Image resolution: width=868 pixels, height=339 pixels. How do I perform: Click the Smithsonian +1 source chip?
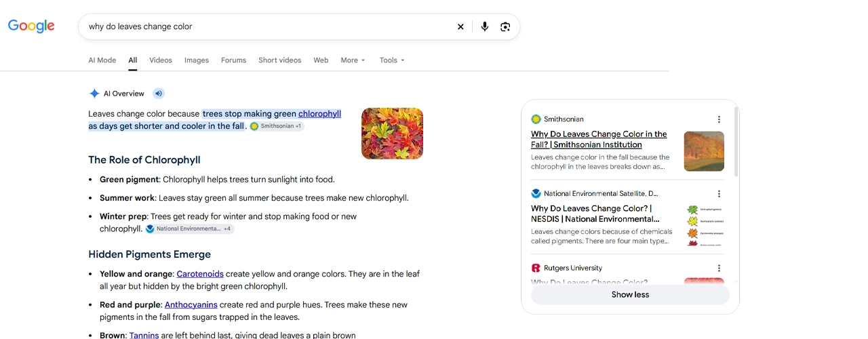click(277, 126)
